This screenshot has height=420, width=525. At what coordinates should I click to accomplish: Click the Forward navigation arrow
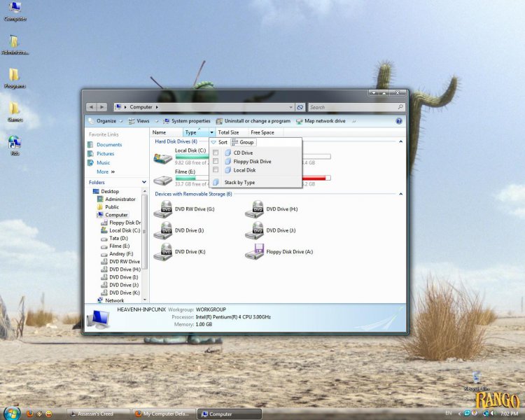101,107
